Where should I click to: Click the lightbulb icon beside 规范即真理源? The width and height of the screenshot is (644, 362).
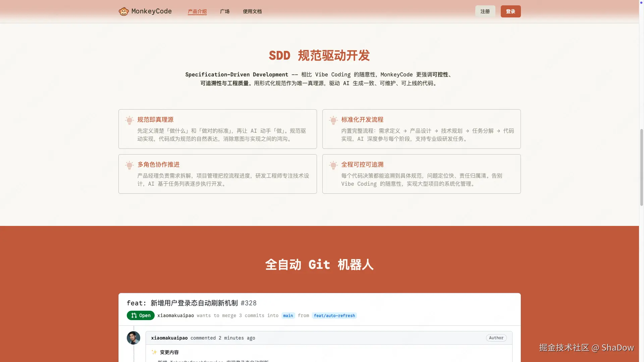tap(129, 120)
